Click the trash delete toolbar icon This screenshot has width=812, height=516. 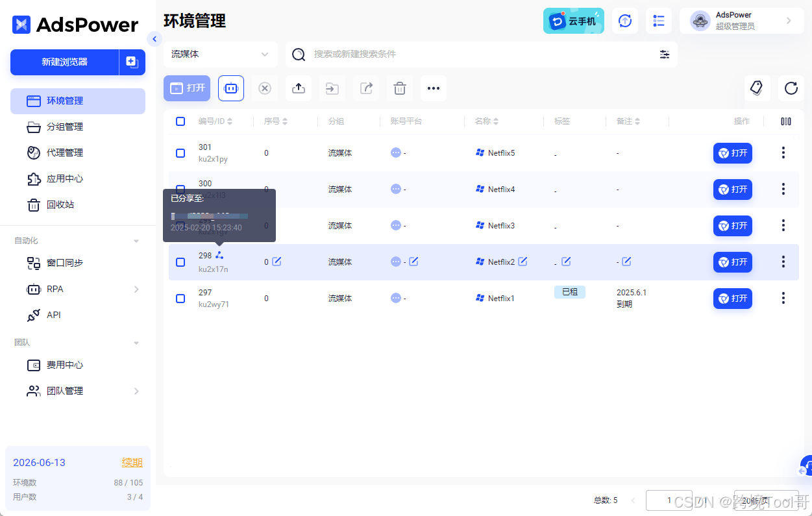coord(400,88)
